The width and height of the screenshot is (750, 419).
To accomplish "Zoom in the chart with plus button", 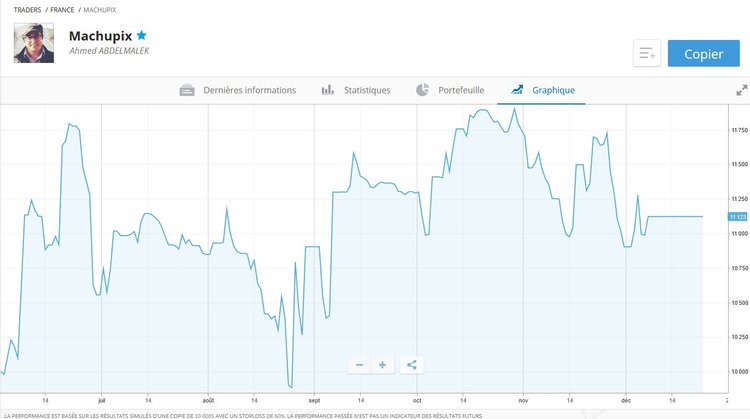I will (382, 365).
